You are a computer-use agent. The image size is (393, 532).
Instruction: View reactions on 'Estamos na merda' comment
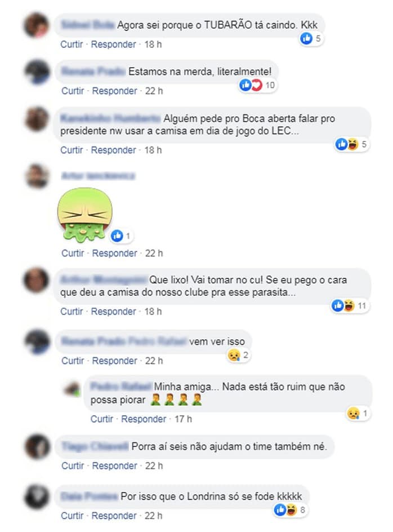click(x=258, y=85)
